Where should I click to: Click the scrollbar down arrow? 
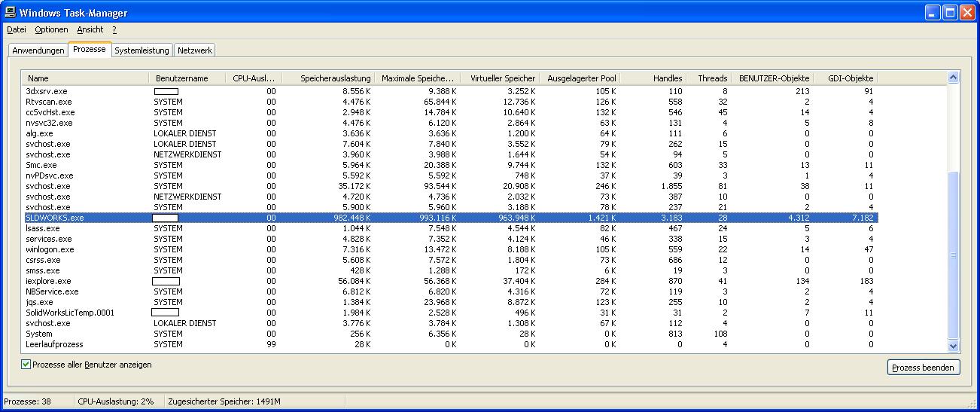coord(954,346)
